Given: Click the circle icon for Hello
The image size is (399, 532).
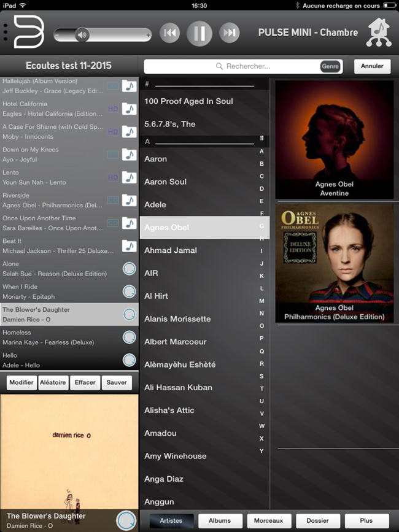Looking at the screenshot, I should tap(130, 360).
